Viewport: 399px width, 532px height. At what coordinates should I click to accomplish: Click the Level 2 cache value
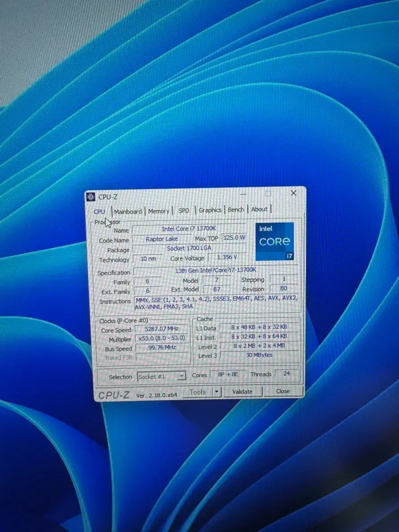[259, 346]
